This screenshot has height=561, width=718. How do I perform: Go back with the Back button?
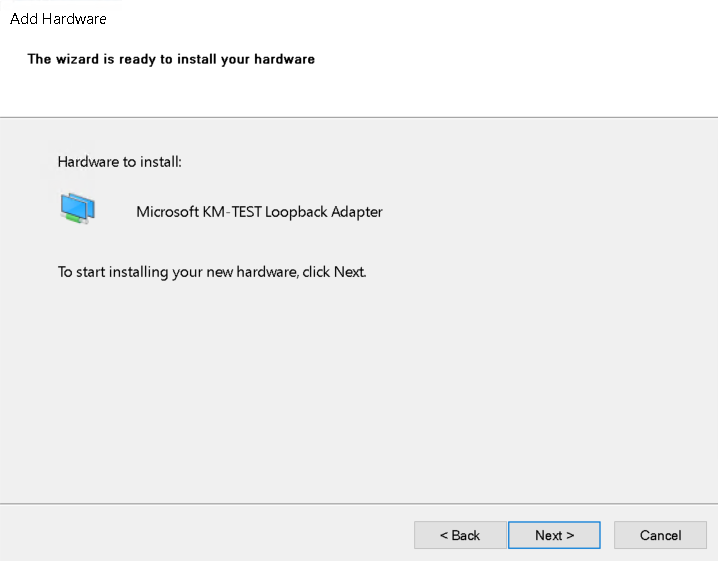click(460, 535)
